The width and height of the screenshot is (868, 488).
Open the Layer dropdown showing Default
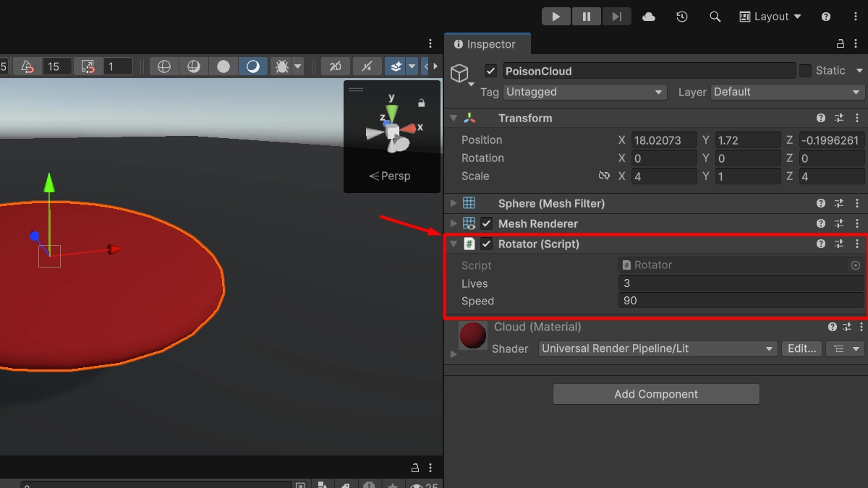click(x=788, y=92)
